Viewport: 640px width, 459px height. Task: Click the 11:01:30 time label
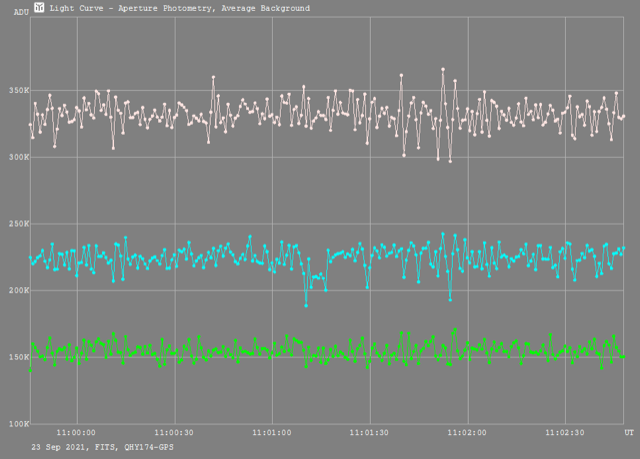coord(369,432)
